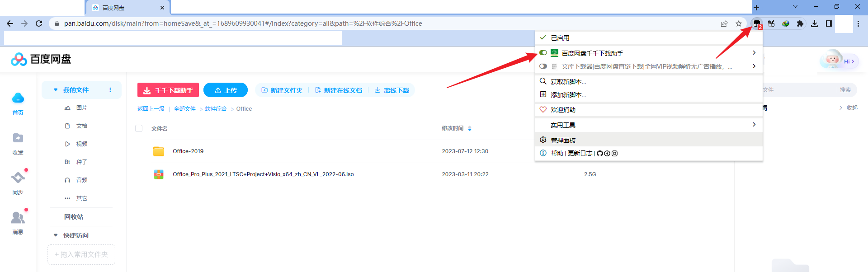Open the extensions puzzle icon

(800, 23)
